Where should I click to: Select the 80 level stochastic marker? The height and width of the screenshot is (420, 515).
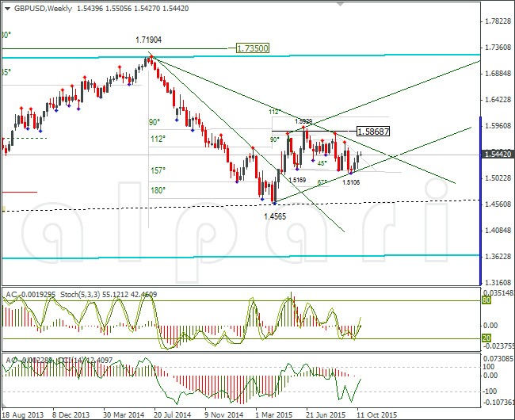pyautogui.click(x=486, y=300)
